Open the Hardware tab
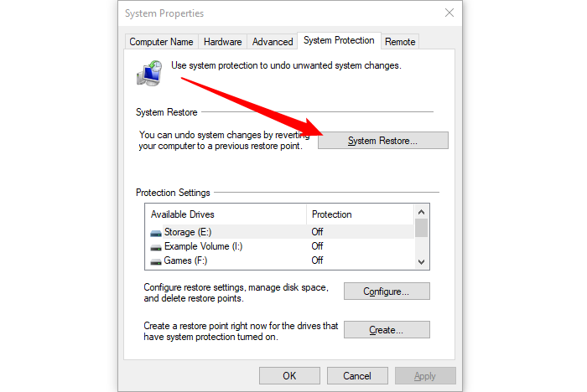This screenshot has width=587, height=392. 223,42
